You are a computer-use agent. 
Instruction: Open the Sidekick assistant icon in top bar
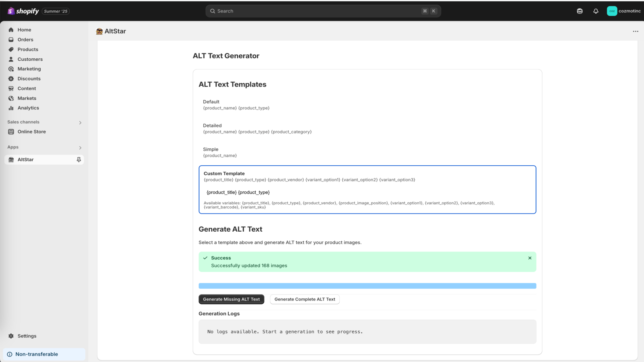pos(580,11)
